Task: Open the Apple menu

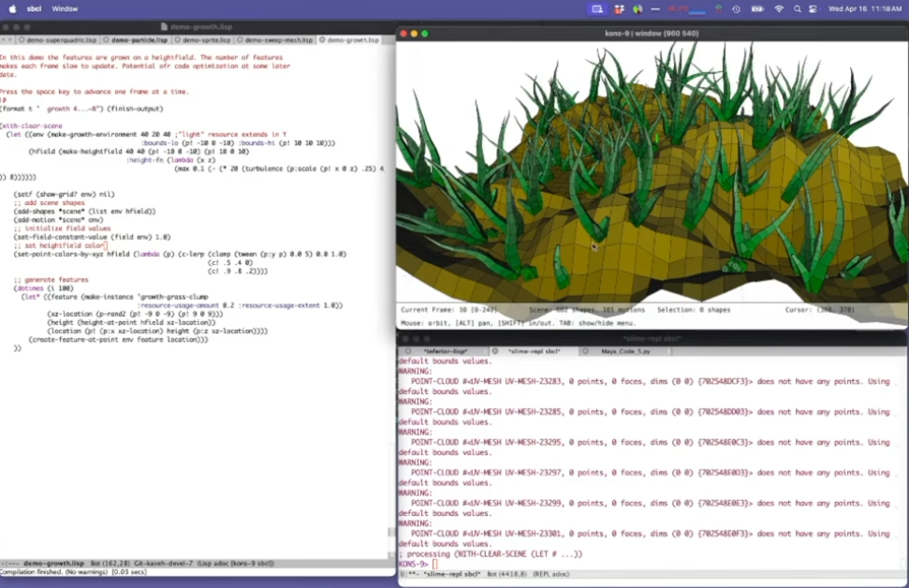Action: click(12, 8)
